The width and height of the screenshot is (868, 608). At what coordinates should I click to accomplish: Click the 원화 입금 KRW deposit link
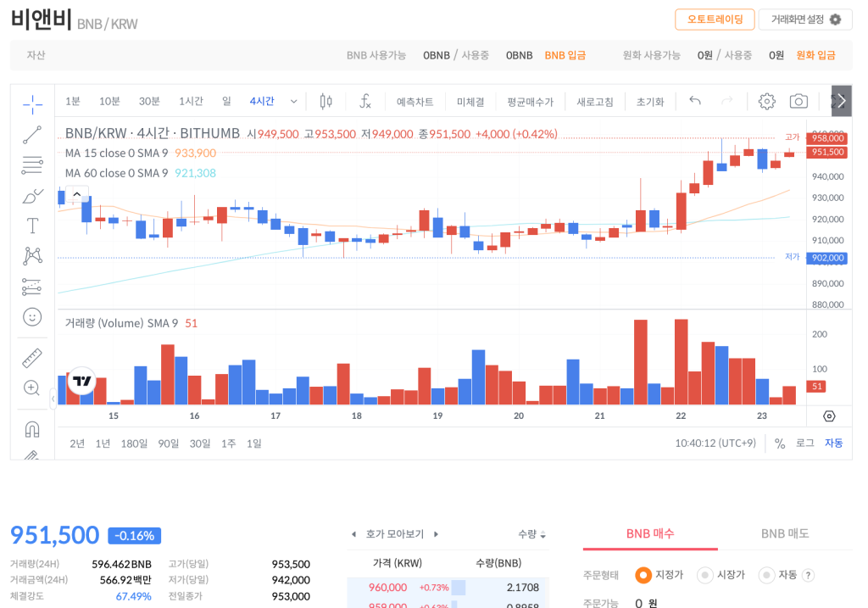tap(816, 55)
